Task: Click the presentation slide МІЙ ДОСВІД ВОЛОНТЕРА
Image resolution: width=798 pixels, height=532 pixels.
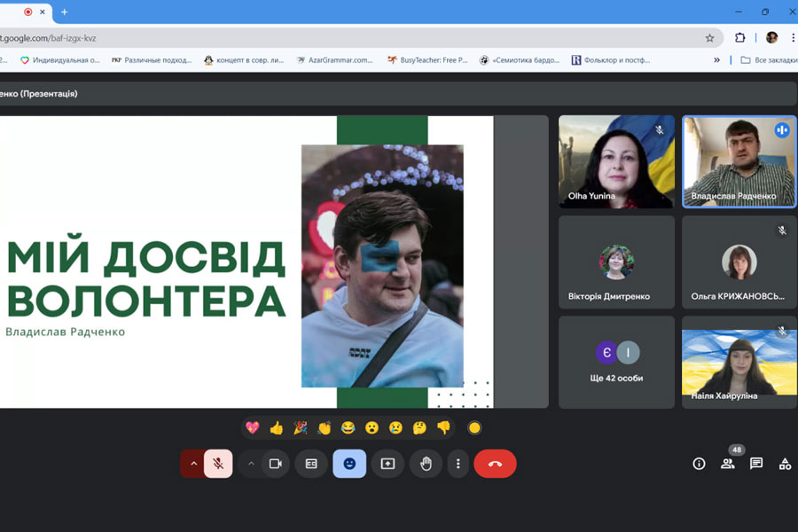Action: tap(246, 262)
